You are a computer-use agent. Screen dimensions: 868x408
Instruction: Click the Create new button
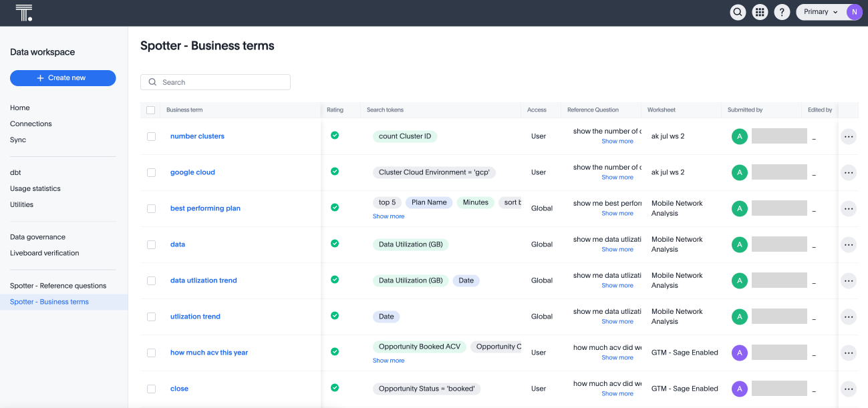[x=63, y=77]
